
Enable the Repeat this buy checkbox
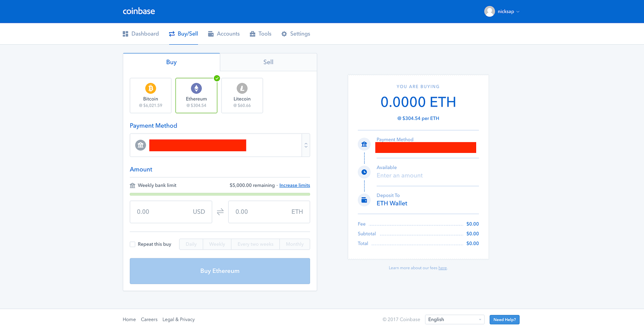[132, 244]
